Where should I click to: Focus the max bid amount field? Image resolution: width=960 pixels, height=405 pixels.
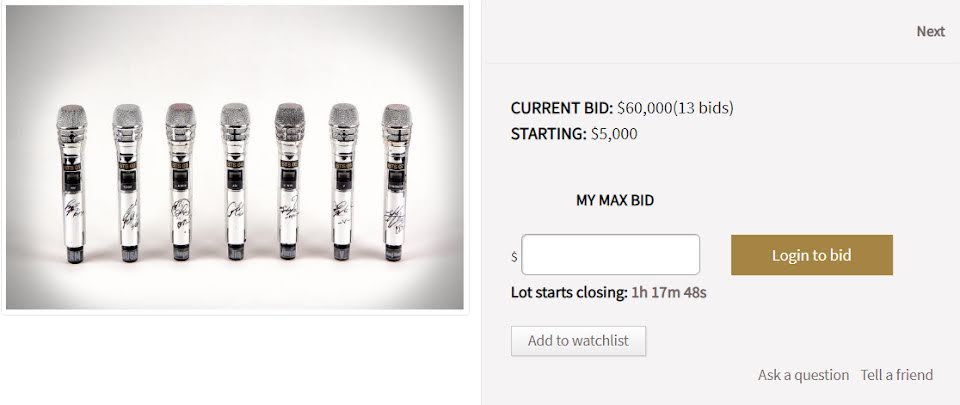pyautogui.click(x=610, y=254)
